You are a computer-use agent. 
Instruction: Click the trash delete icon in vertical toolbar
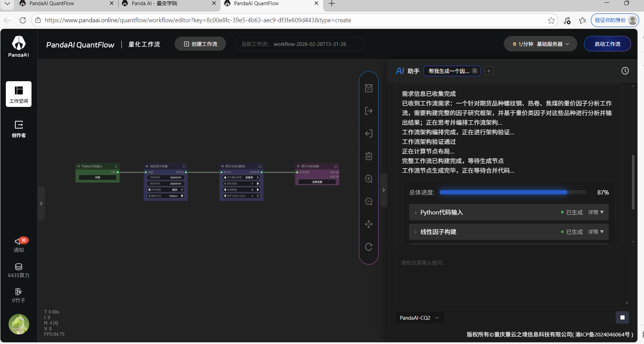coord(369,156)
